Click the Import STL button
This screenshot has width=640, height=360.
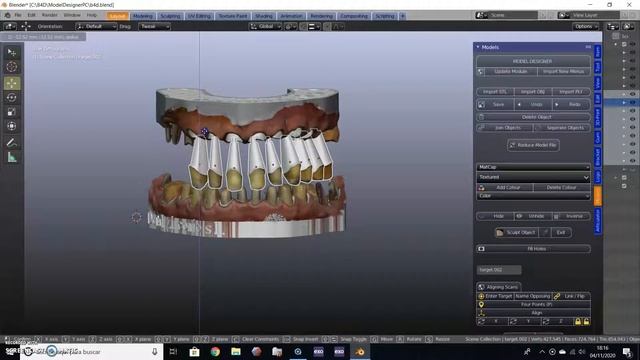495,92
